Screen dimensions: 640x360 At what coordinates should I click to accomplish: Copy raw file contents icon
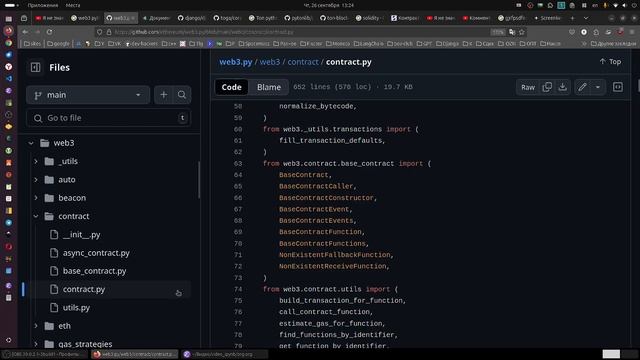coord(547,87)
